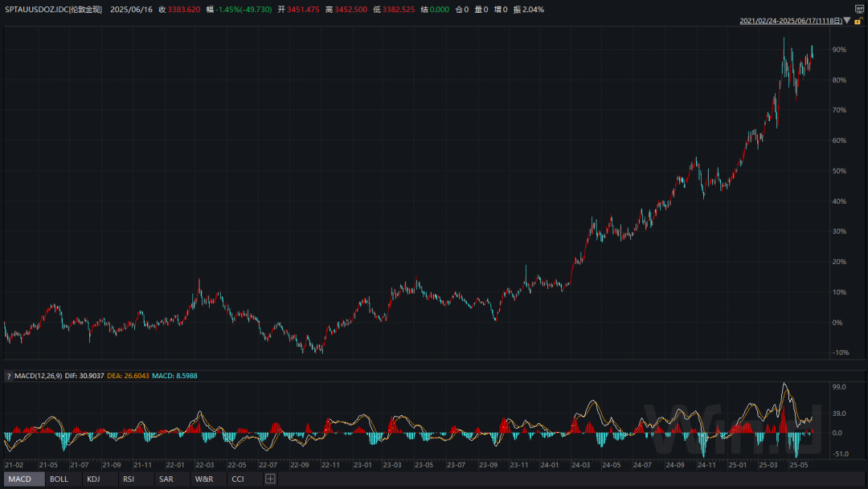
Task: Add a new indicator with plus icon
Action: tap(270, 479)
